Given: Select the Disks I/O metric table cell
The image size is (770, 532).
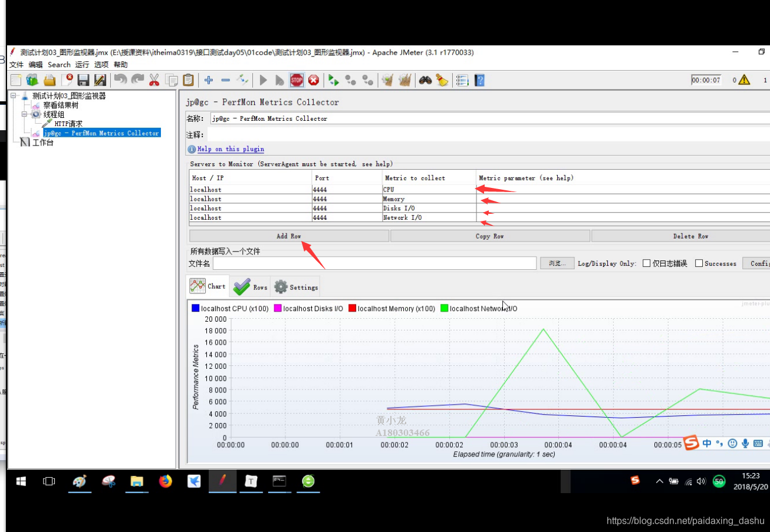Looking at the screenshot, I should [429, 209].
